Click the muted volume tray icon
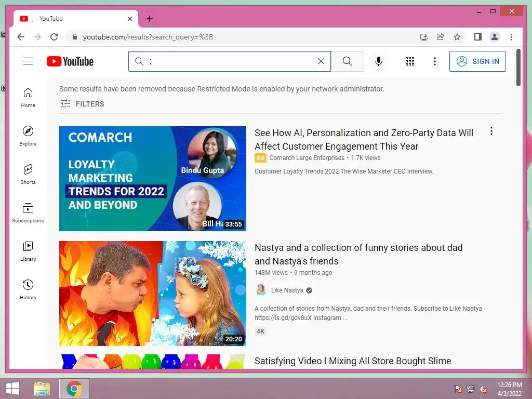The height and width of the screenshot is (399, 532). 483,389
